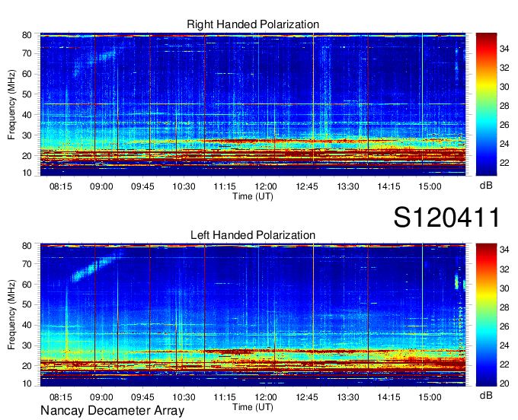Click the bottom spectrogram's color bar
Image resolution: width=518 pixels, height=420 pixels.
tap(486, 315)
